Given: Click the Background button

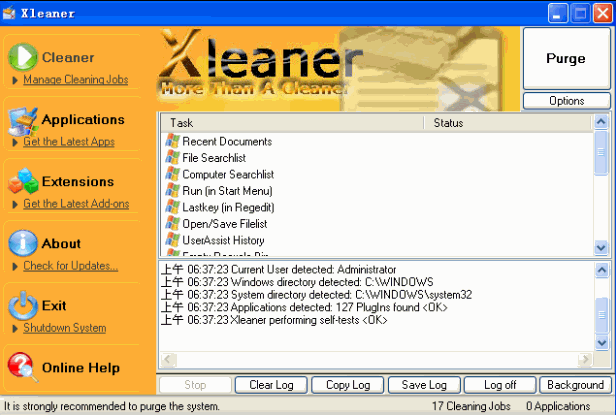Looking at the screenshot, I should tap(576, 385).
